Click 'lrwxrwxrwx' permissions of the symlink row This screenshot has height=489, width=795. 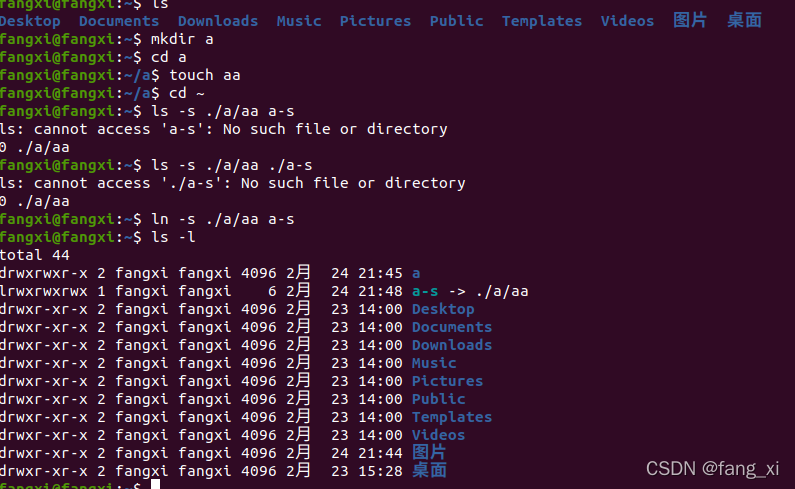click(x=44, y=291)
